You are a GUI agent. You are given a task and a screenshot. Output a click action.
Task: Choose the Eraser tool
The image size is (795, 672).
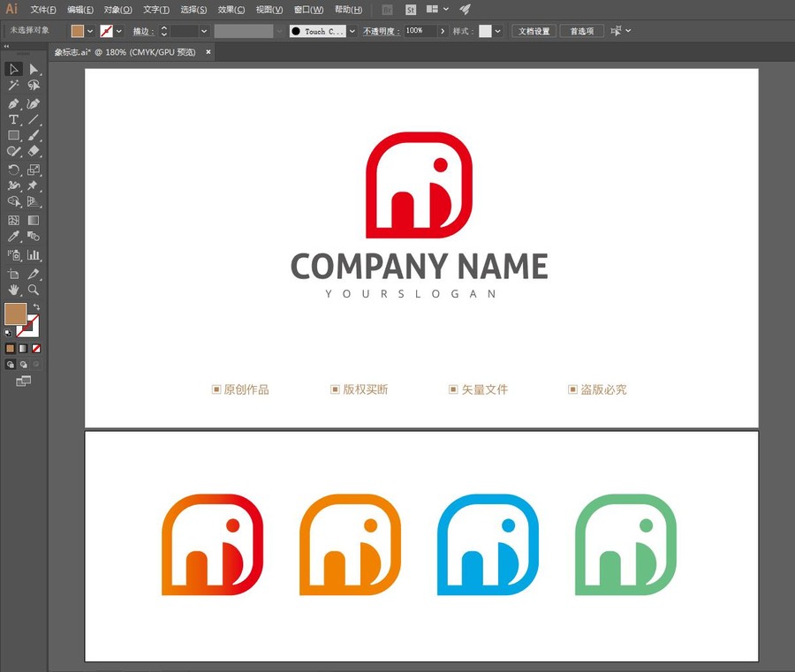[x=34, y=151]
